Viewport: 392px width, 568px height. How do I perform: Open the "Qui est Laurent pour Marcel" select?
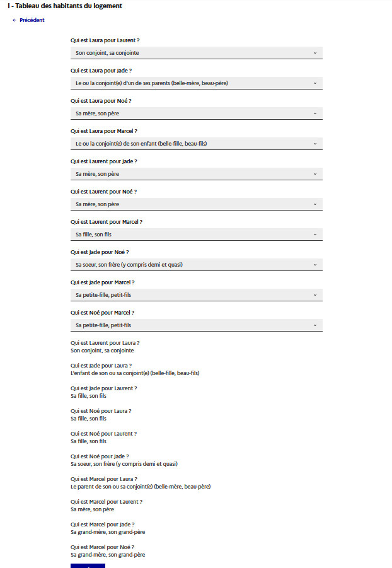click(196, 235)
